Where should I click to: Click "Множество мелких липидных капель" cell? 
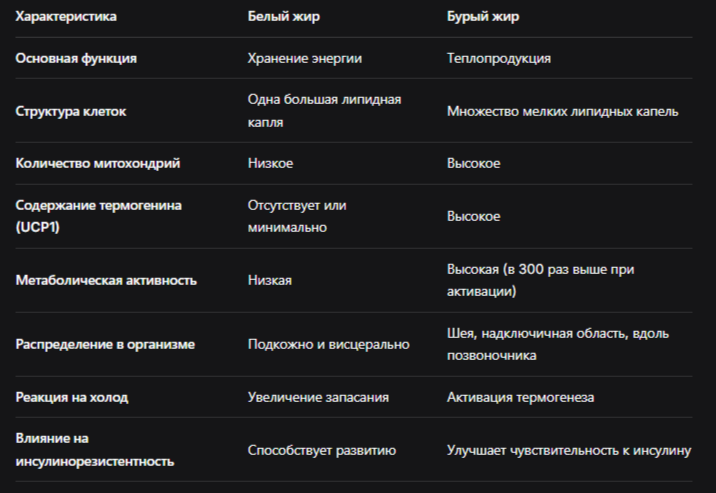click(562, 110)
